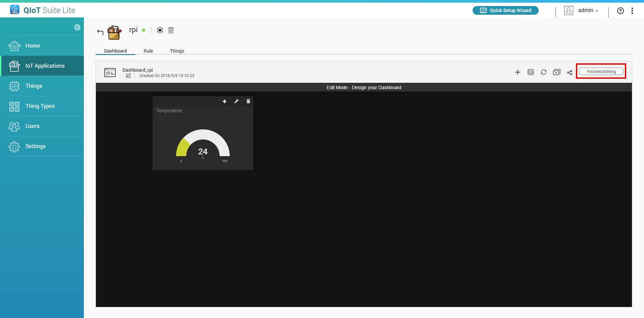This screenshot has height=318, width=644.
Task: Open dashboard datasources icon
Action: 530,72
